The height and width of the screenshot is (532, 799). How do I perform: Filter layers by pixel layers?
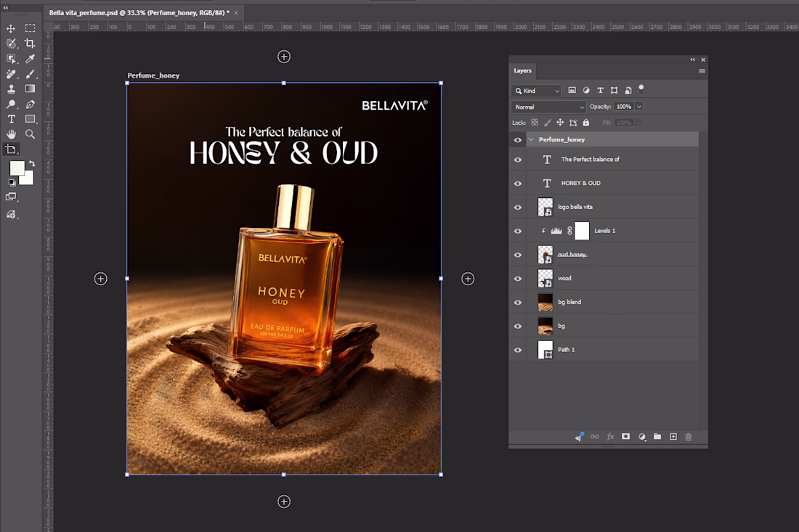point(572,91)
